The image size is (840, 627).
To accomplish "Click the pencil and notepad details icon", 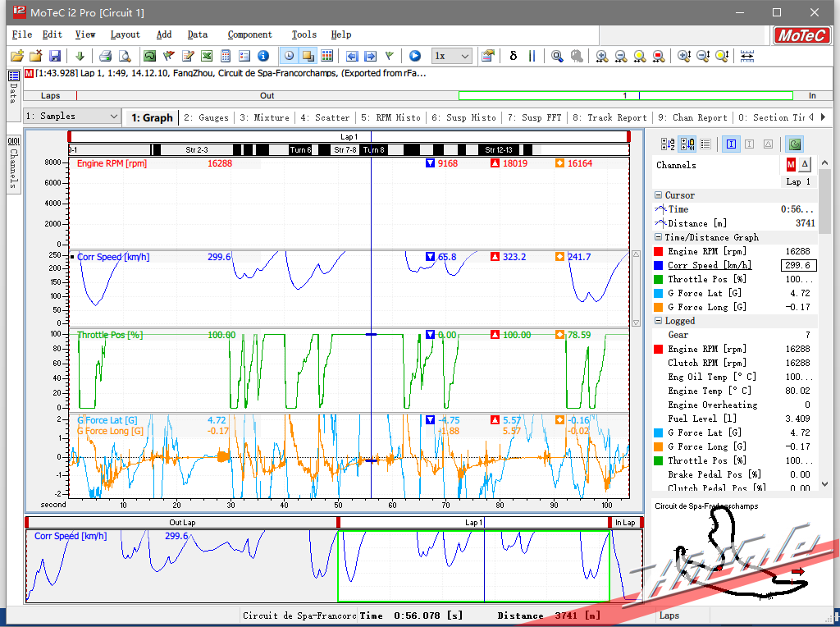I will pos(188,56).
